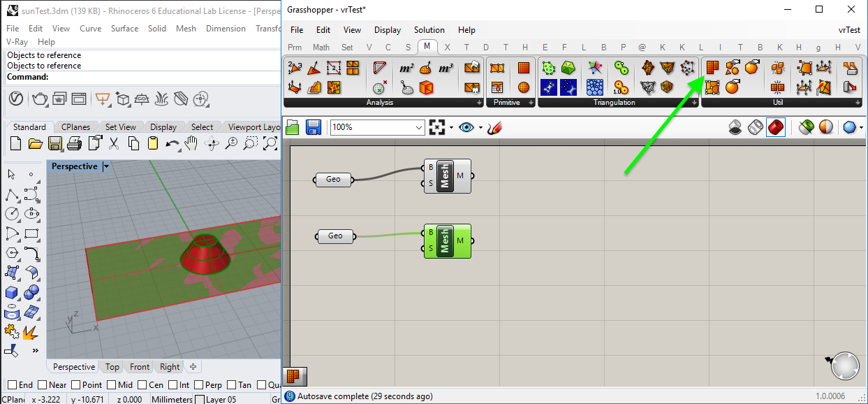
Task: Click the Mesh Brep icon in Util panel
Action: click(x=712, y=68)
